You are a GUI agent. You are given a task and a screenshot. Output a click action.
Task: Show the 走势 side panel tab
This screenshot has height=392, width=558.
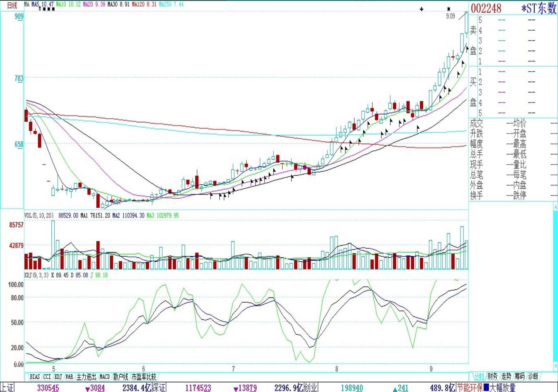coord(506,376)
